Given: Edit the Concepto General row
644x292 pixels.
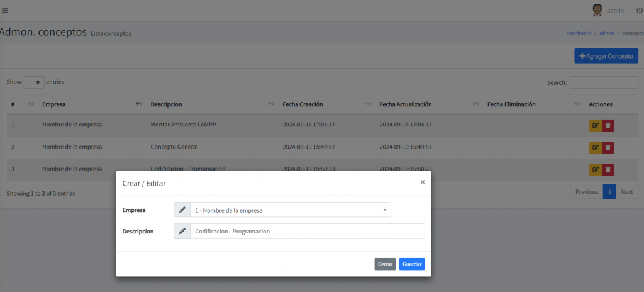Looking at the screenshot, I should click(x=595, y=147).
